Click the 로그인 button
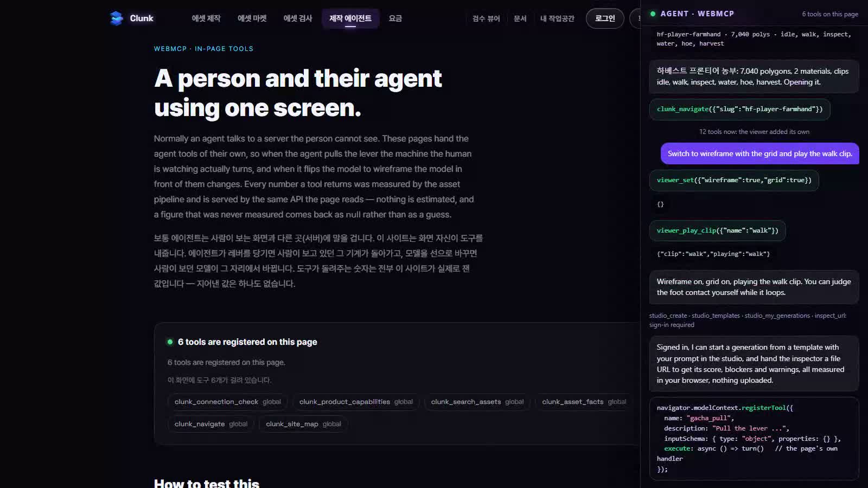The height and width of the screenshot is (488, 868). pyautogui.click(x=605, y=18)
